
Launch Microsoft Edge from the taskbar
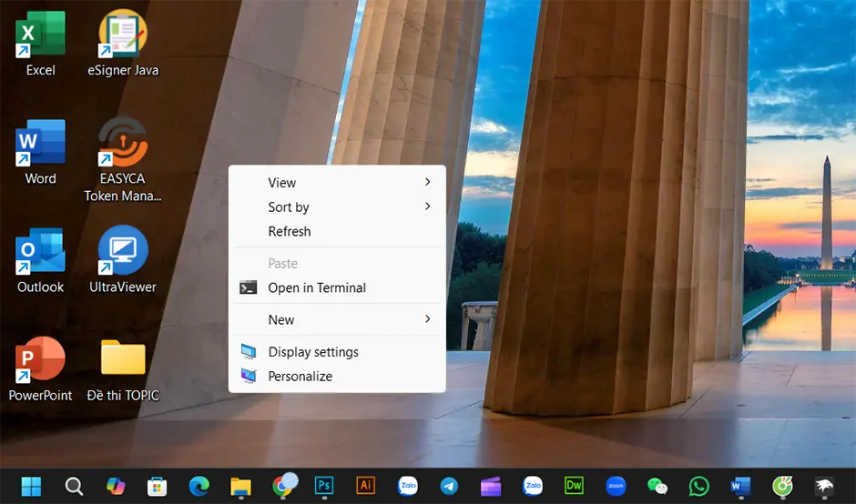199,486
